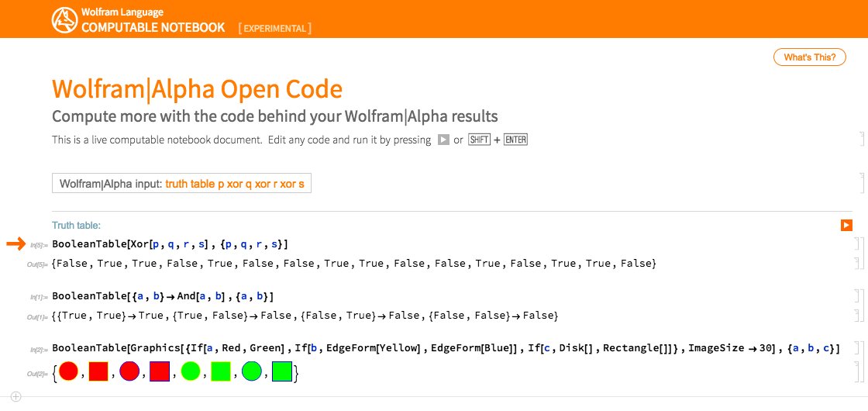Image resolution: width=868 pixels, height=411 pixels.
Task: Click the Wolfram|Alpha input box with the truth table query
Action: pos(181,183)
